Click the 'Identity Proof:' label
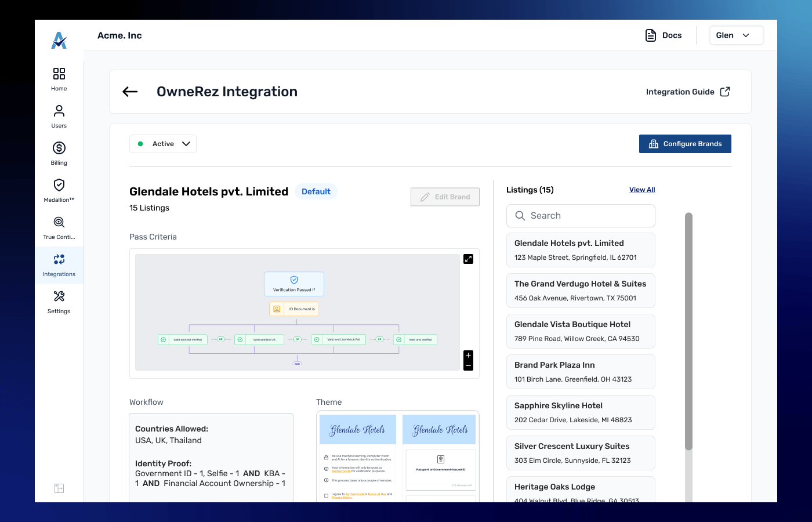This screenshot has width=812, height=522. pyautogui.click(x=163, y=463)
